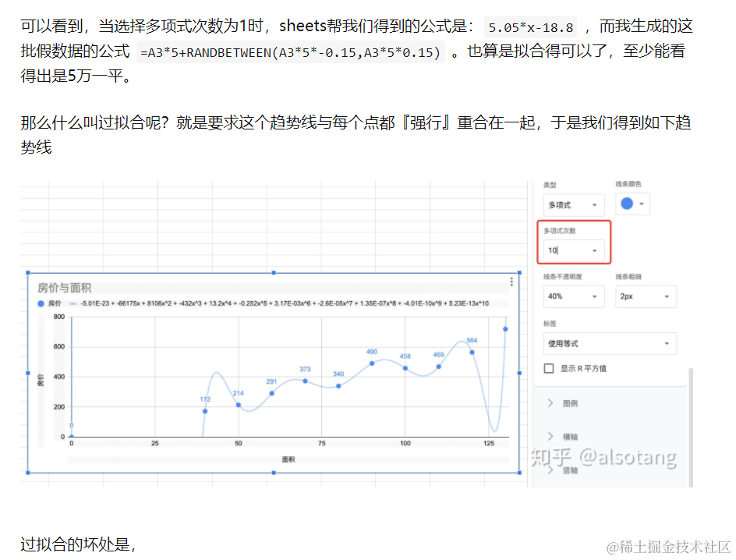
Task: Click the 房价 legend marker
Action: pos(41,303)
